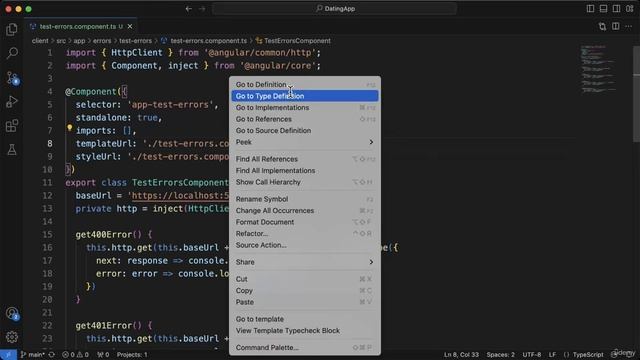Synchronize changes icon in status bar
640x360 pixels.
pos(51,355)
